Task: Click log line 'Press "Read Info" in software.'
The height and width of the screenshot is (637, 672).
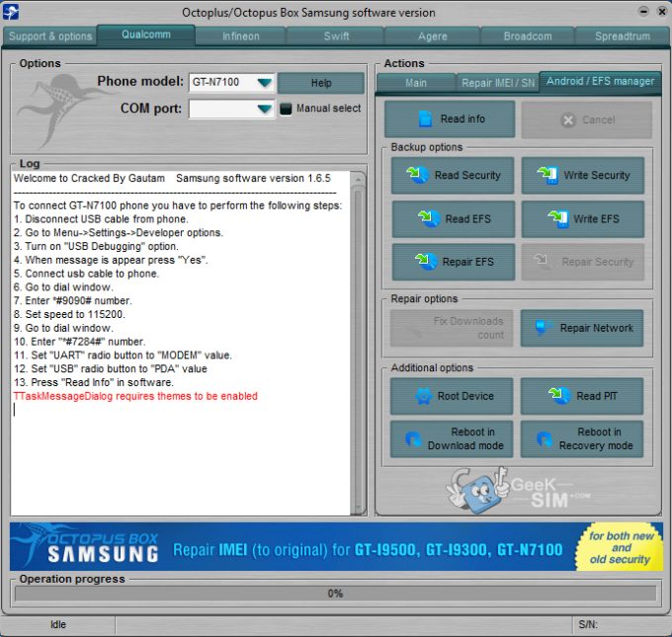Action: point(94,382)
